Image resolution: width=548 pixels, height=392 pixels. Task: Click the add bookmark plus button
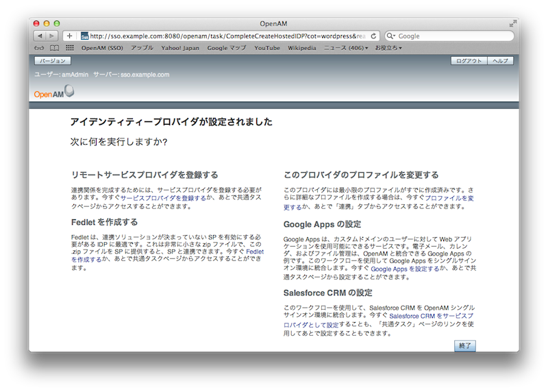pyautogui.click(x=69, y=36)
